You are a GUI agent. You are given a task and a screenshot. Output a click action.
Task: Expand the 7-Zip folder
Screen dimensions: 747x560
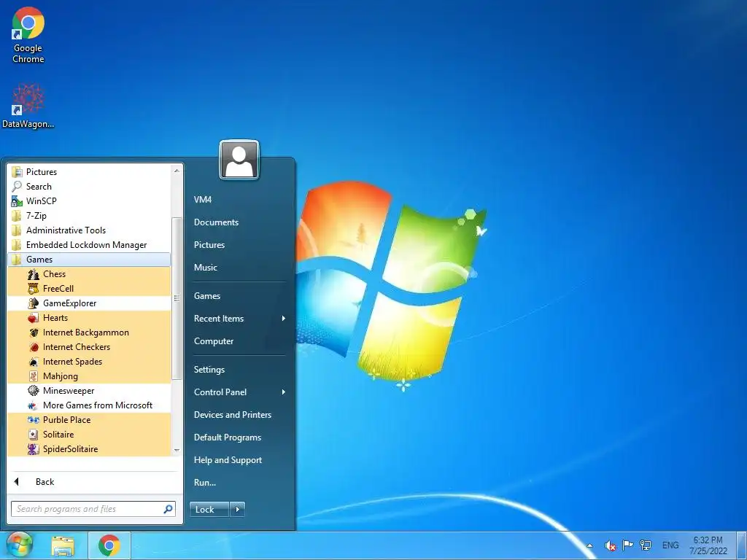click(88, 216)
